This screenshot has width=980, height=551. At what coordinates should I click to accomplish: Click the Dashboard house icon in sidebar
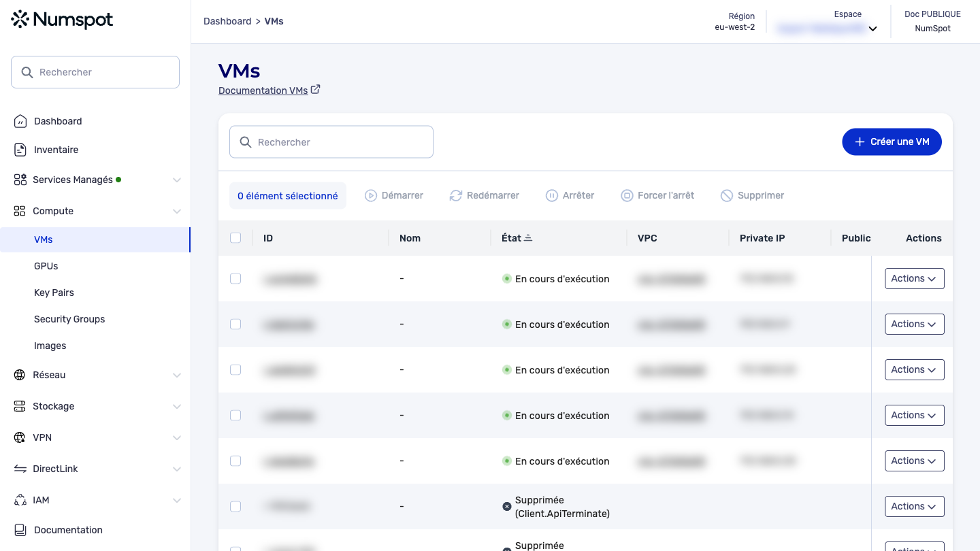click(20, 121)
